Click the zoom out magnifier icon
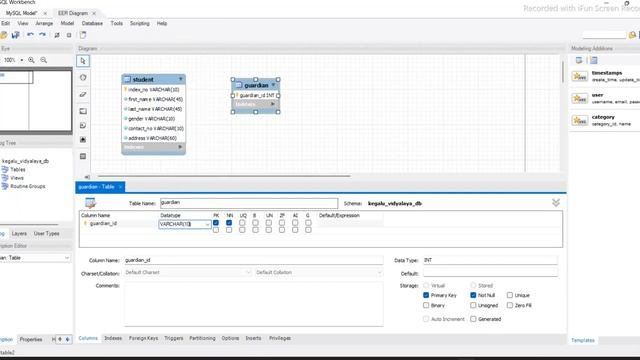Viewport: 640px width, 360px height. tap(44, 60)
